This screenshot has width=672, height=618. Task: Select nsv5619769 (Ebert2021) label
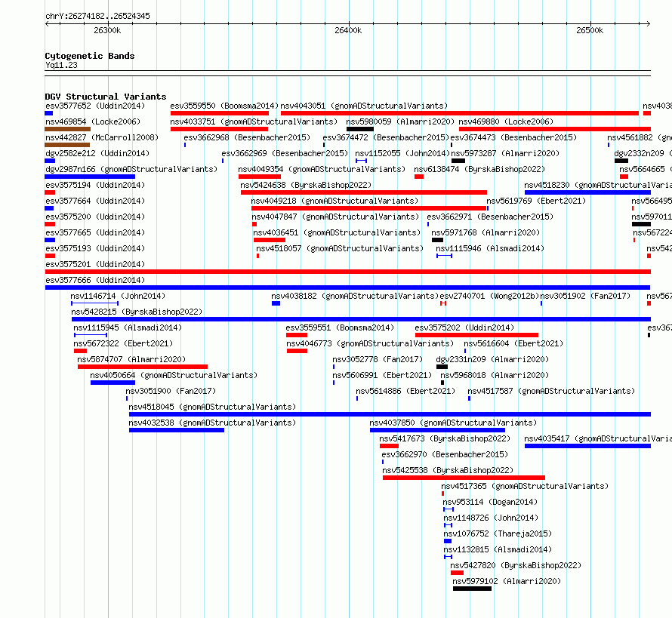536,201
